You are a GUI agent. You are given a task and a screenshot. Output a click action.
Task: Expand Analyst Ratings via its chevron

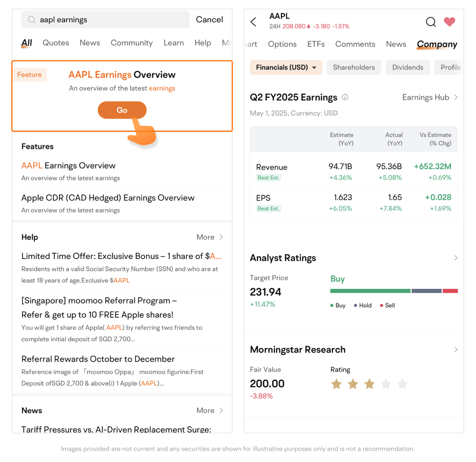456,258
